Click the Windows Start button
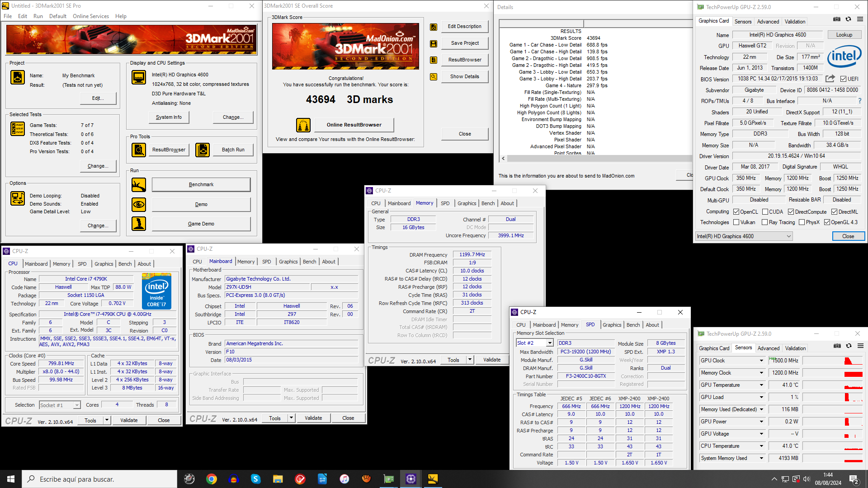 [11, 479]
